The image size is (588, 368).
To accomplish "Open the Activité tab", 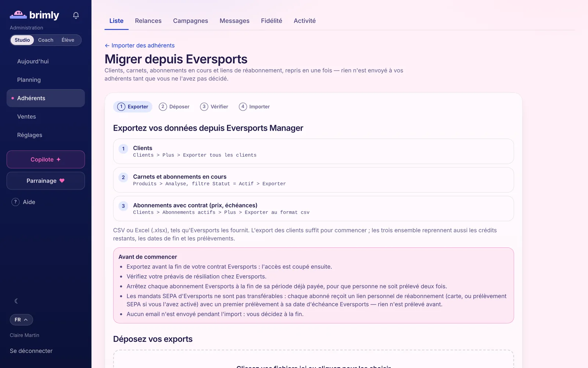I will pyautogui.click(x=305, y=21).
